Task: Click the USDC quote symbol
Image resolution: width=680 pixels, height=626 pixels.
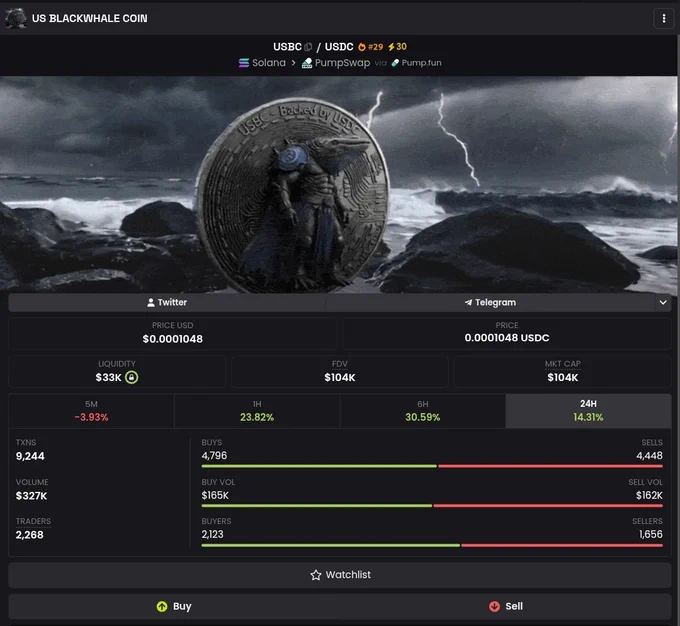Action: 339,47
